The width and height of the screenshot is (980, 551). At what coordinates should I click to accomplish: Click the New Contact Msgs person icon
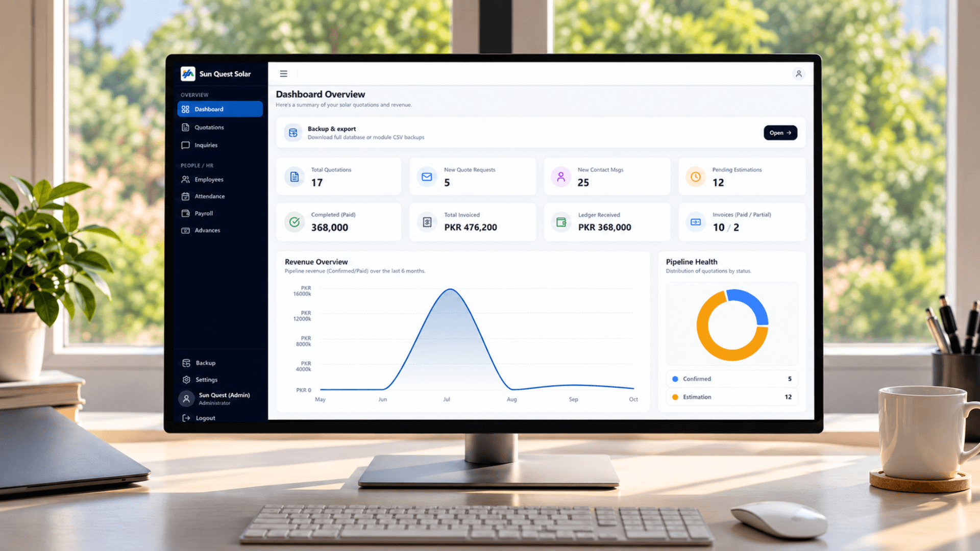coord(561,177)
